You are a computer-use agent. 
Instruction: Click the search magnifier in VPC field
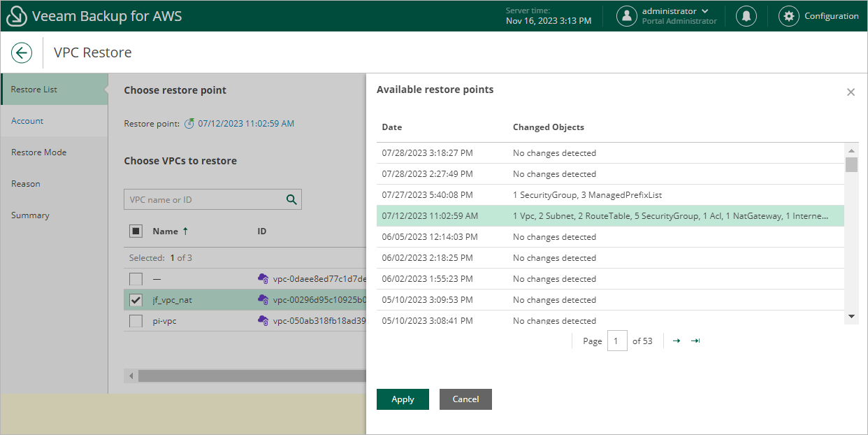click(x=291, y=199)
